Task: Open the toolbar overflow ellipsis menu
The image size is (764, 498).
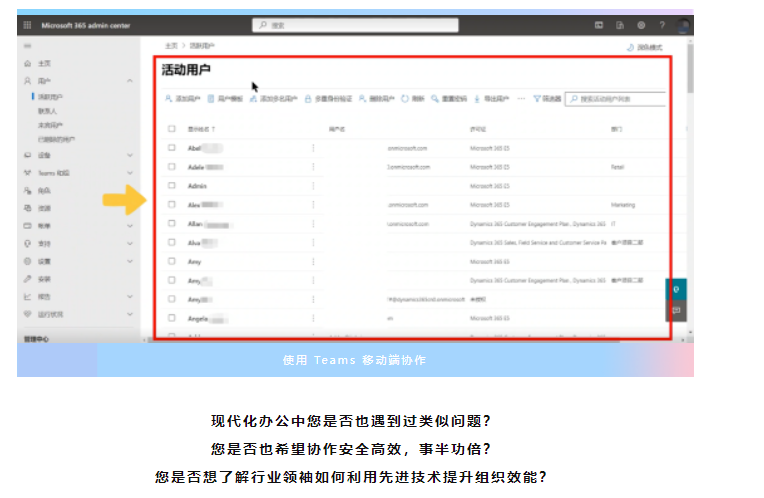Action: tap(521, 98)
